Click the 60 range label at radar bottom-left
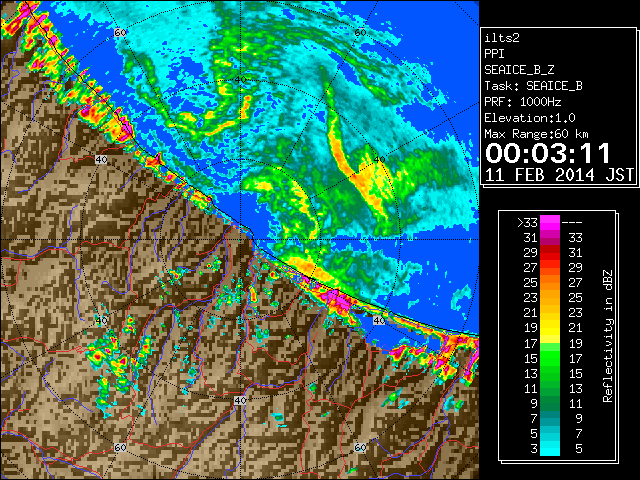640x480 pixels. (x=120, y=448)
